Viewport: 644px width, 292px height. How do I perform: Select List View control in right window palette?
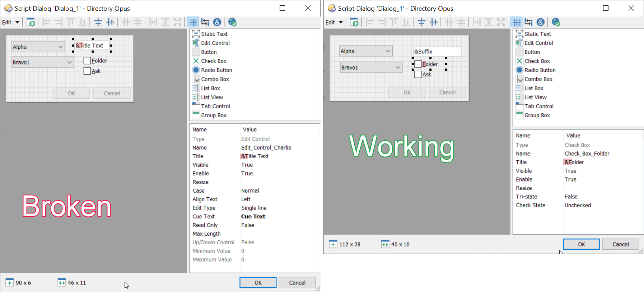pos(535,97)
